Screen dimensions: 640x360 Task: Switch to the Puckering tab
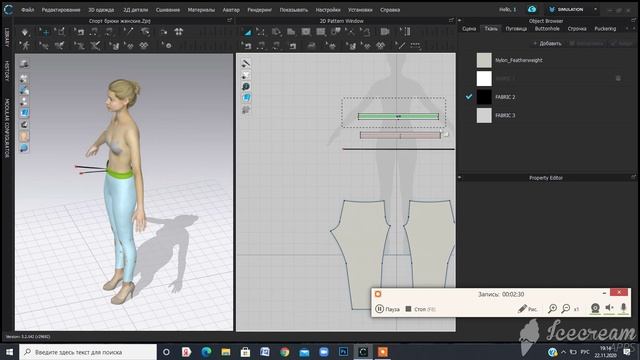(x=605, y=29)
